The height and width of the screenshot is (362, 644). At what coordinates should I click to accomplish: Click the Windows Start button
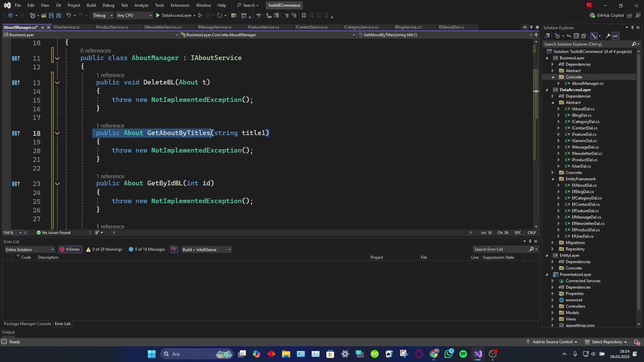[152, 354]
